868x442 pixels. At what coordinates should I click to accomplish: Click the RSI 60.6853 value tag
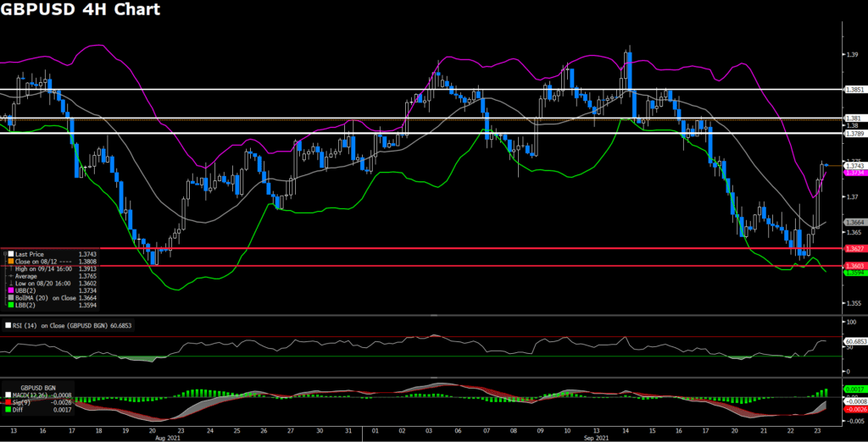[x=854, y=342]
